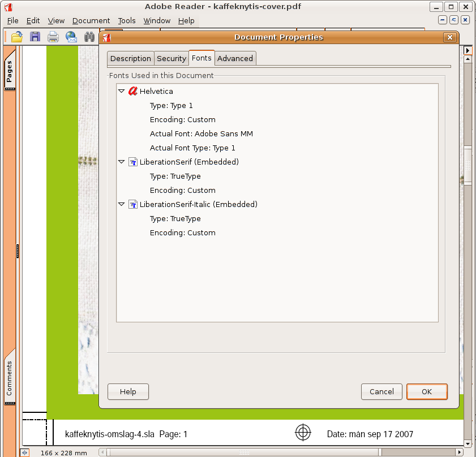Open the Pages side panel tab
Screen dimensions: 476x457
click(10, 72)
